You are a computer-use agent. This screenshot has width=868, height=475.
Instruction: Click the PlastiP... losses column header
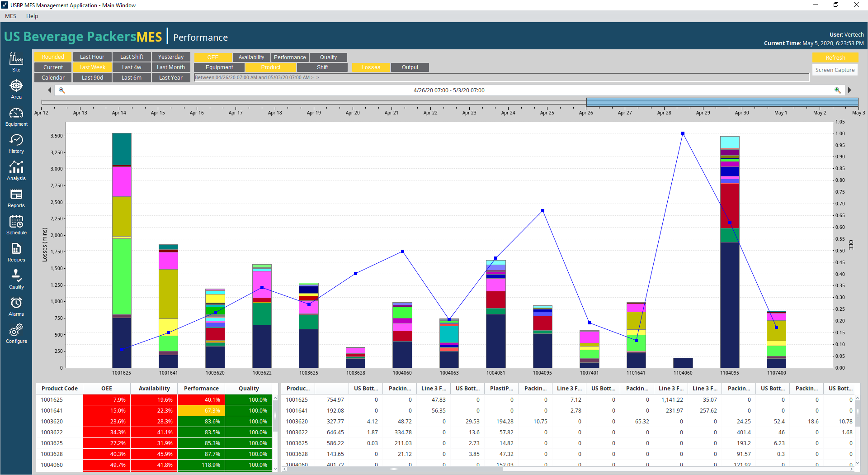[501, 389]
